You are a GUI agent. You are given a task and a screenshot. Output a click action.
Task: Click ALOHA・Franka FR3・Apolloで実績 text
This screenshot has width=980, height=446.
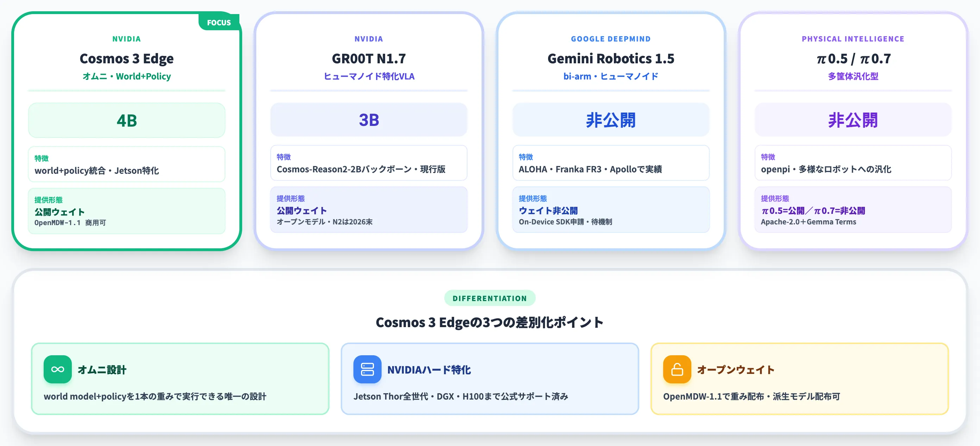590,169
